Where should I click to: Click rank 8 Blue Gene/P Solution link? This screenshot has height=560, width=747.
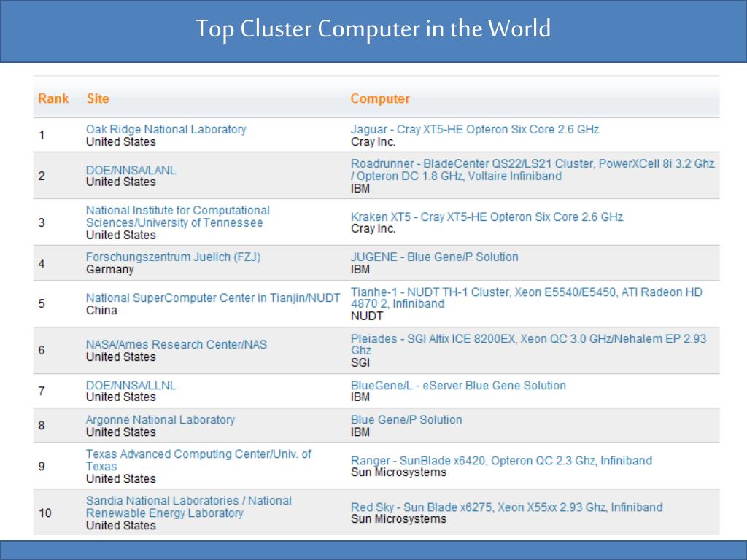click(406, 419)
